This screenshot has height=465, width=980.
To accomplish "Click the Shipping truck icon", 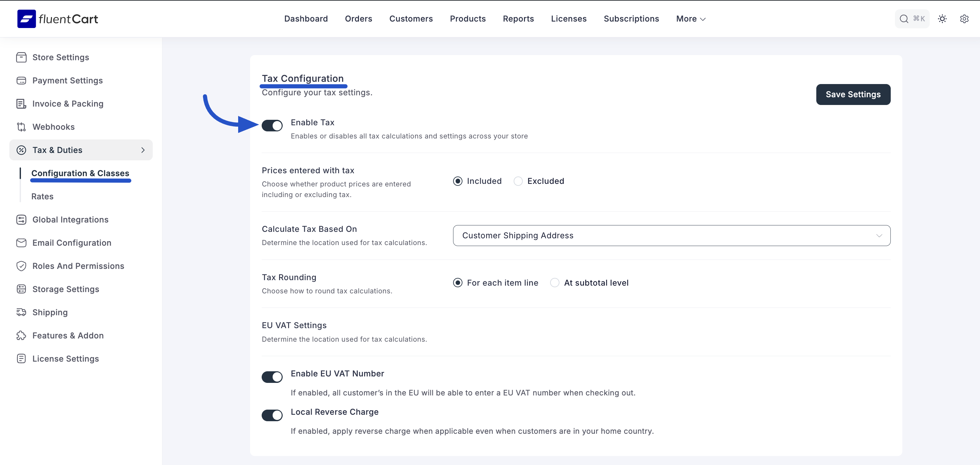I will click(x=21, y=312).
